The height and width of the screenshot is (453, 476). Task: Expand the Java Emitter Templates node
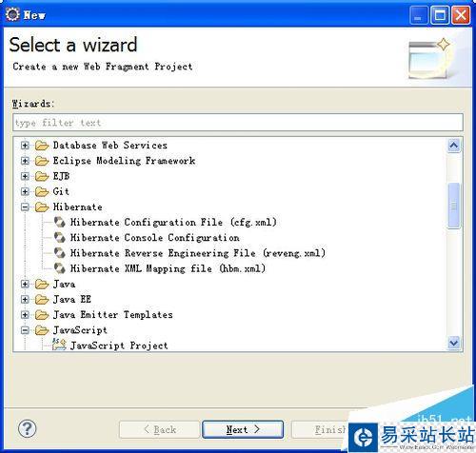(x=25, y=315)
